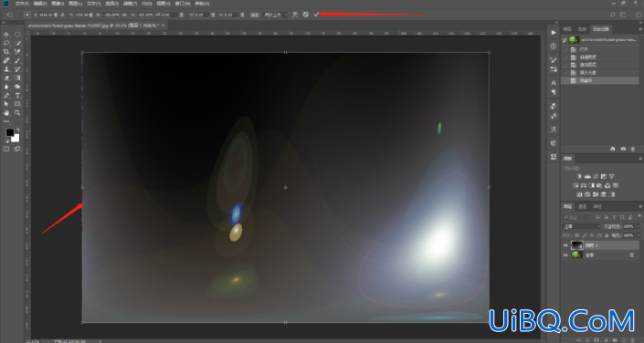The height and width of the screenshot is (343, 644).
Task: Select the Gradient tool
Action: click(17, 78)
